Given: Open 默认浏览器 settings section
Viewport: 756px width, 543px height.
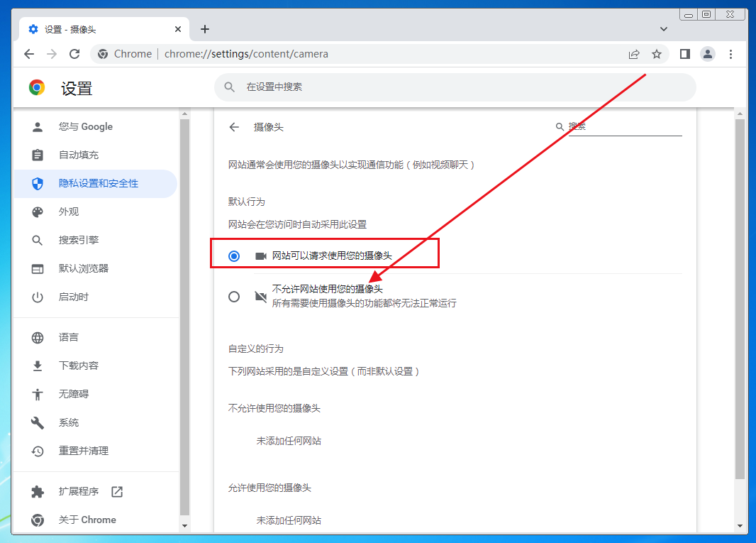Looking at the screenshot, I should point(96,269).
